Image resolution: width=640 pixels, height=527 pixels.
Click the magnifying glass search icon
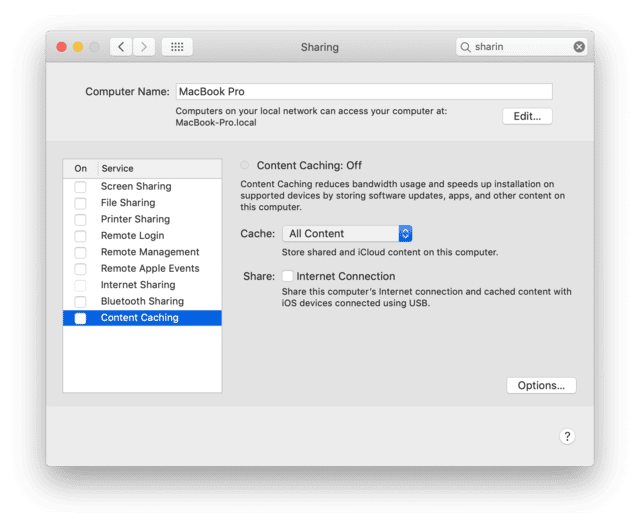[x=465, y=47]
